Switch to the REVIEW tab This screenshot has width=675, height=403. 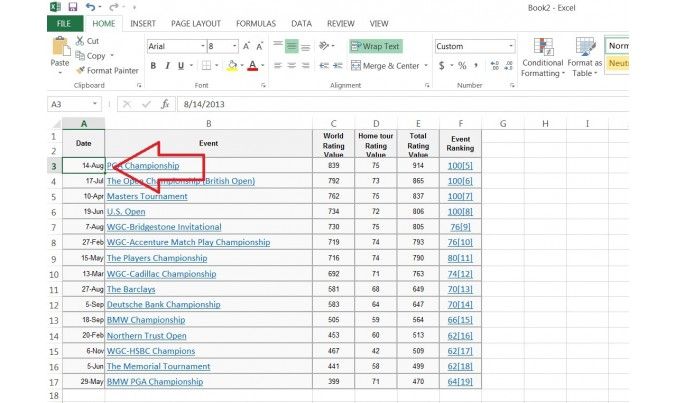coord(341,24)
